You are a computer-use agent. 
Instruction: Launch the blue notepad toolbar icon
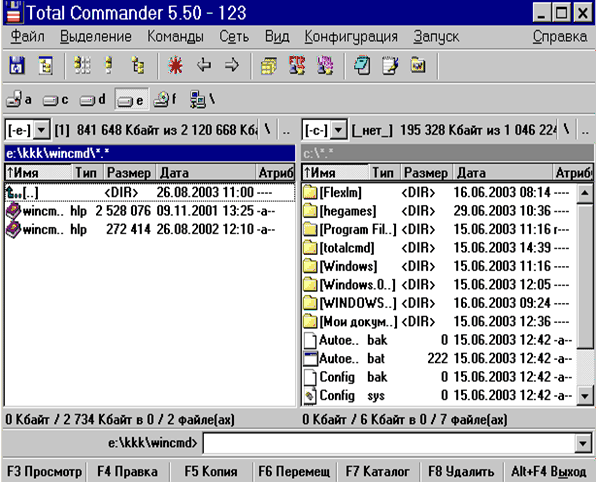(362, 65)
